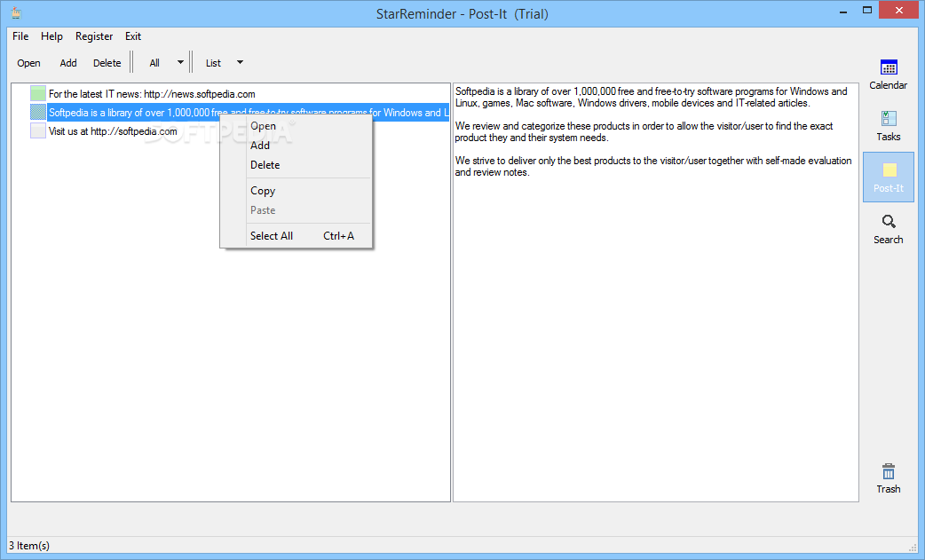Click the toolbar Delete button
925x560 pixels.
click(107, 62)
